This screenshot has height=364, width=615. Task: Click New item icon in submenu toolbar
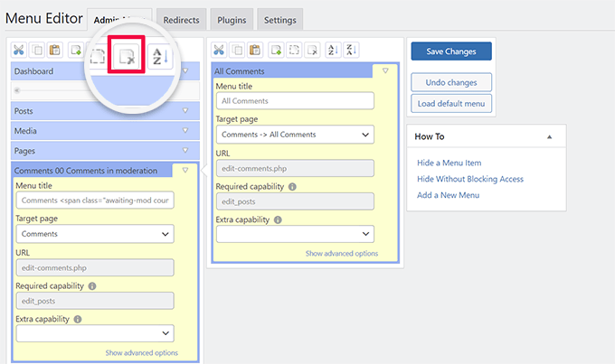click(276, 51)
